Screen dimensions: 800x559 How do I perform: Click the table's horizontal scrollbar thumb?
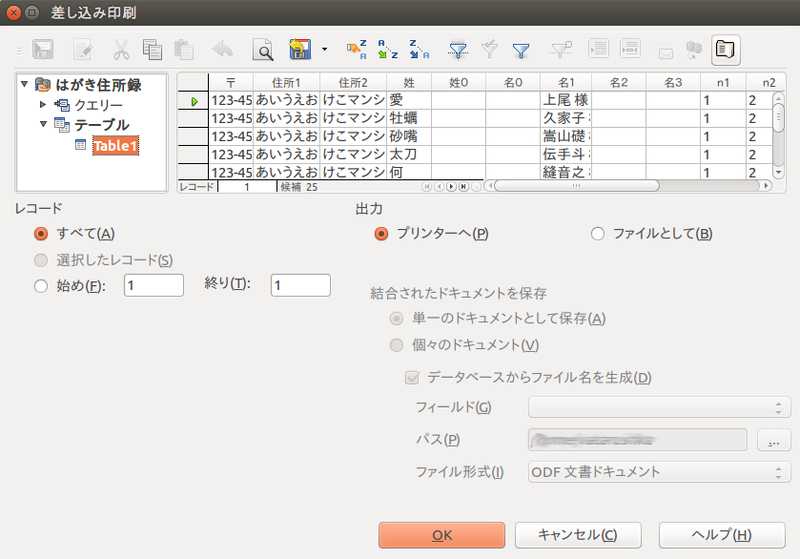pos(577,186)
